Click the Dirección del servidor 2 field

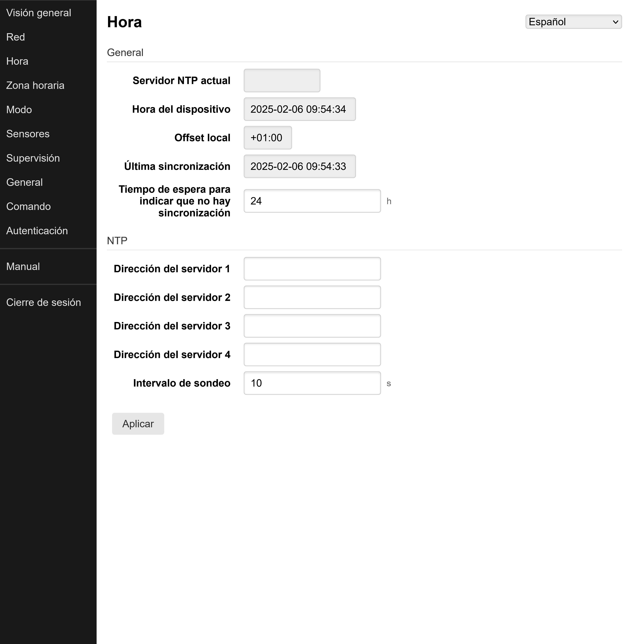[312, 297]
